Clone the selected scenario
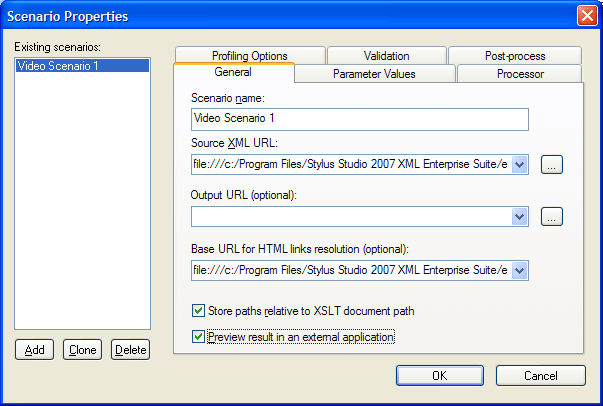This screenshot has width=603, height=406. click(x=82, y=349)
